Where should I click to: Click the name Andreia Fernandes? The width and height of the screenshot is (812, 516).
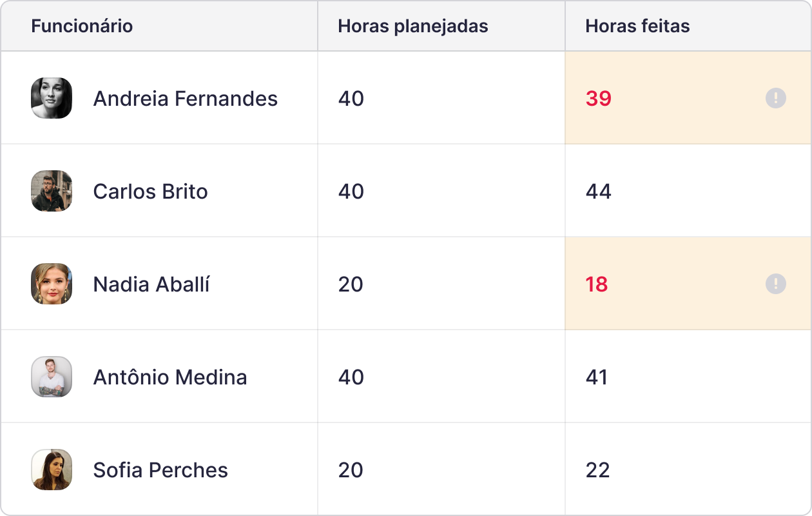pos(185,98)
